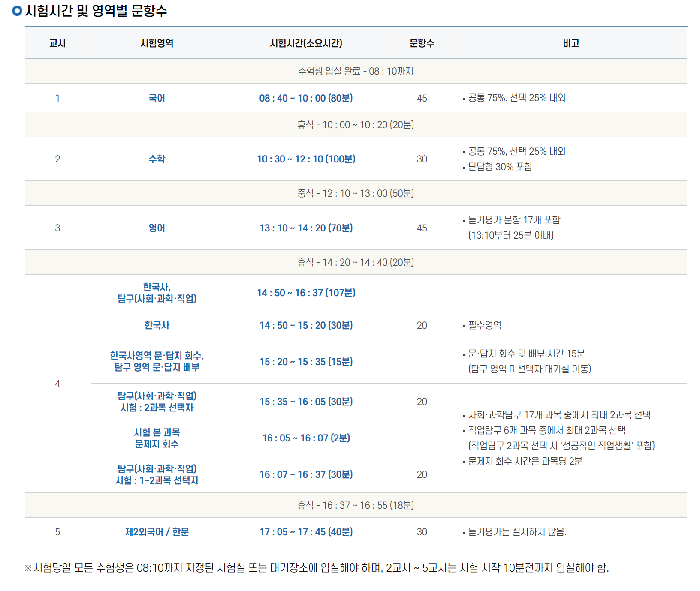Select the '교시' column header
Viewport: 700px width, 591px height.
pos(57,43)
